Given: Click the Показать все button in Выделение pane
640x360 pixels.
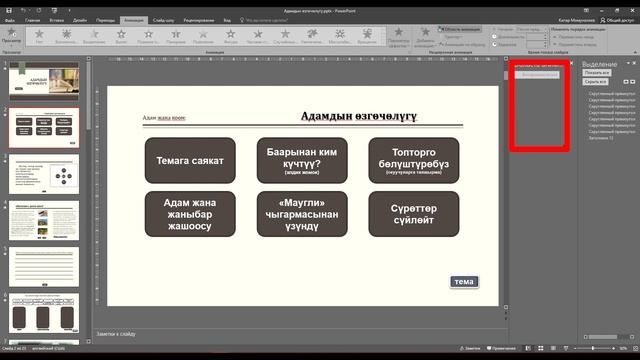Looking at the screenshot, I should (597, 73).
